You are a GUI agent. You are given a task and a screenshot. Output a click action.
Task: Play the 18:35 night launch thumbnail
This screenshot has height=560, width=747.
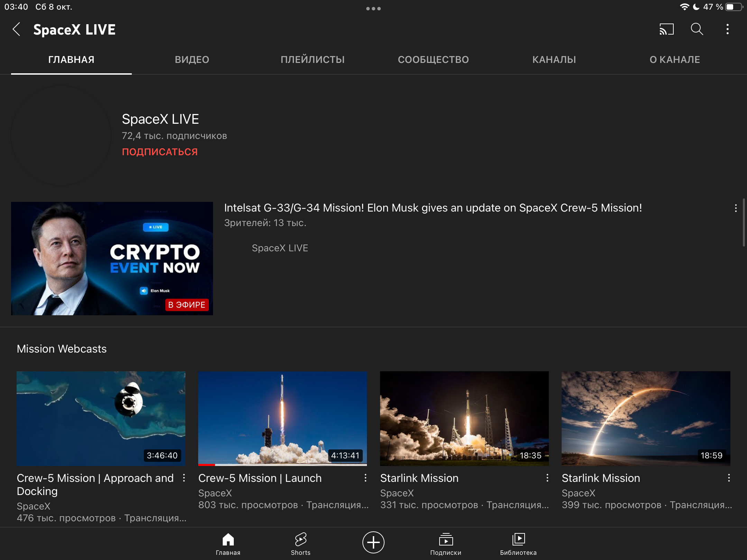(x=464, y=419)
